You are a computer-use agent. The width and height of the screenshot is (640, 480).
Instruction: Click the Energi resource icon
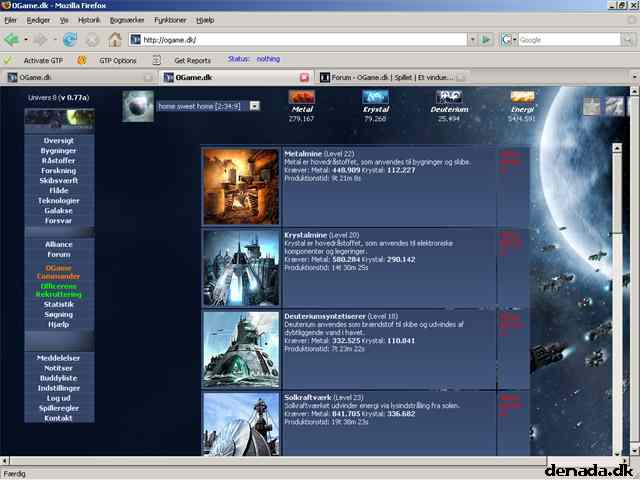(x=522, y=97)
